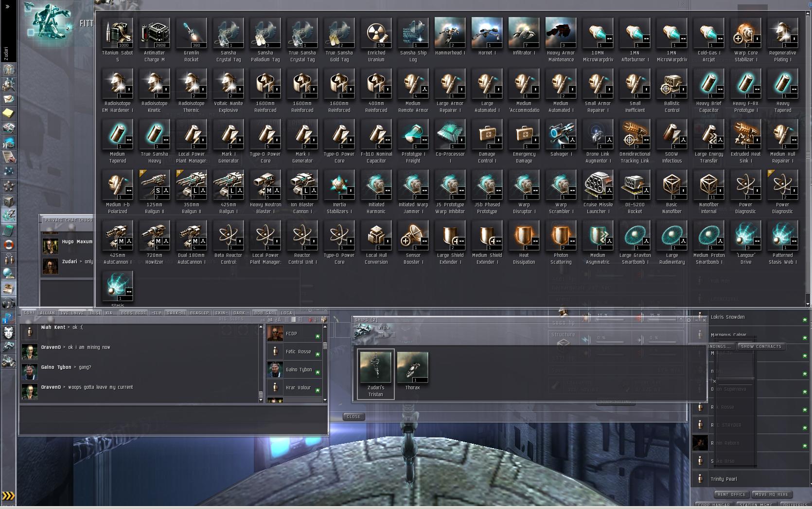Select the Drone Link Augmentor I module
Image resolution: width=812 pixels, height=509 pixels.
(x=598, y=142)
